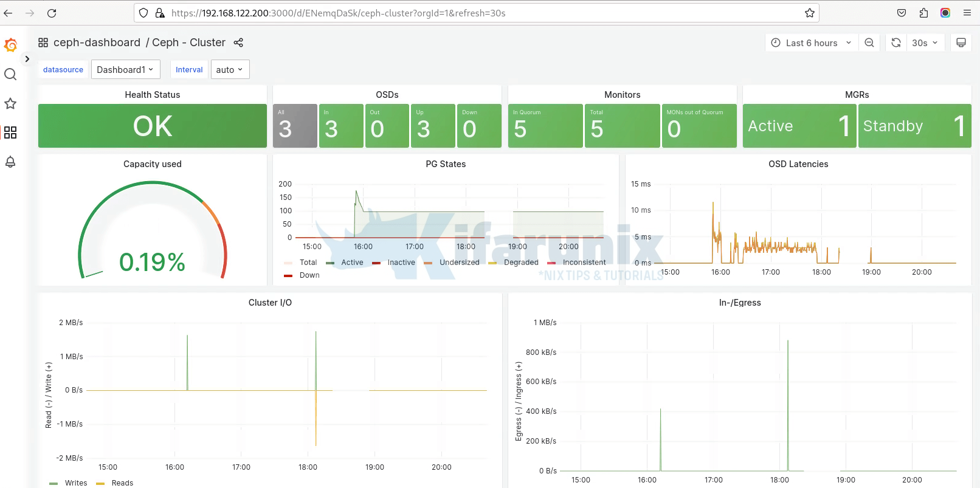Click the Grafana logo home icon

tap(10, 45)
